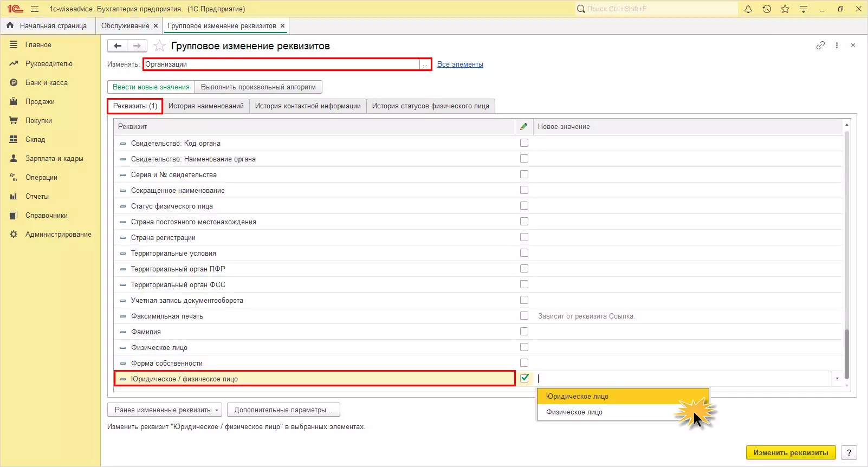Open the Зарплата и кадры section
868x467 pixels.
pyautogui.click(x=54, y=159)
